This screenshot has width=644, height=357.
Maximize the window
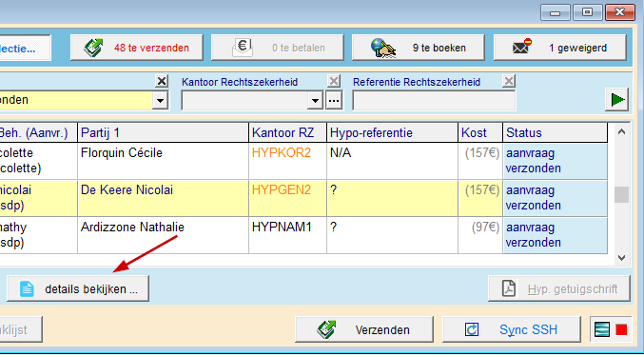(587, 12)
